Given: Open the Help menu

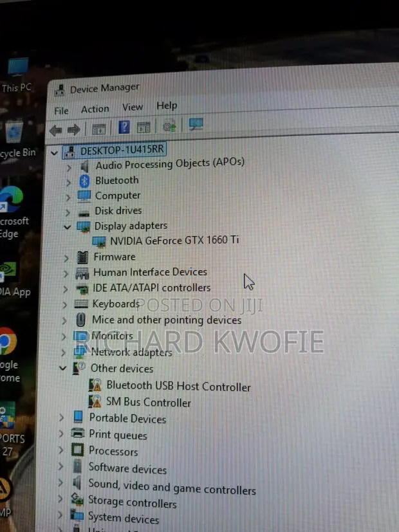Looking at the screenshot, I should pos(167,106).
